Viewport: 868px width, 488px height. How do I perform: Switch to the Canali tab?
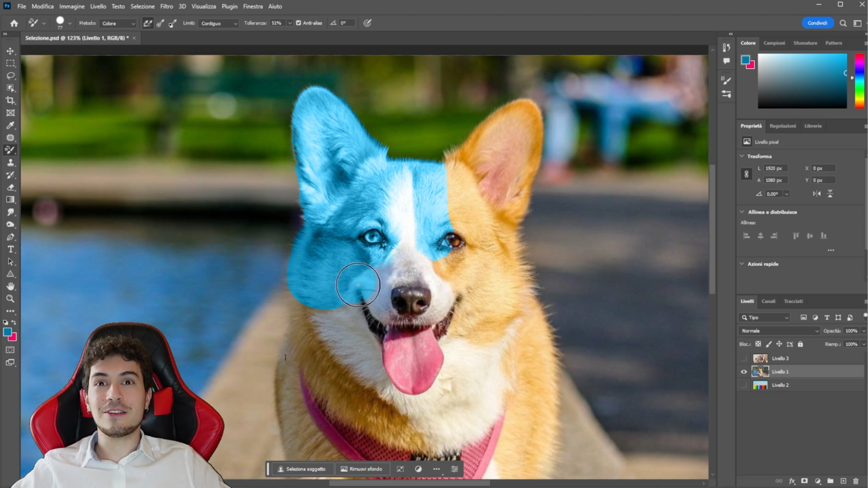768,301
